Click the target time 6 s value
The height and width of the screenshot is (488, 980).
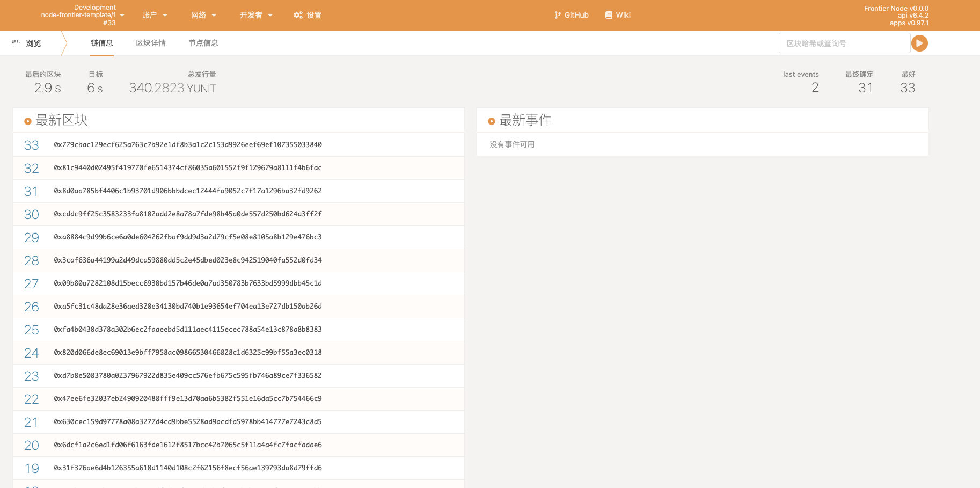click(x=95, y=88)
